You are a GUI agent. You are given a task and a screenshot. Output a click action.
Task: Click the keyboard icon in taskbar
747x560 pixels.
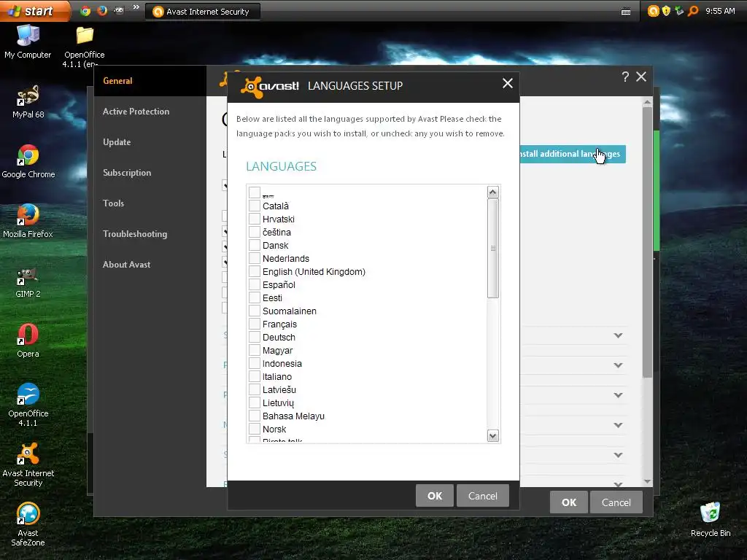pyautogui.click(x=626, y=12)
